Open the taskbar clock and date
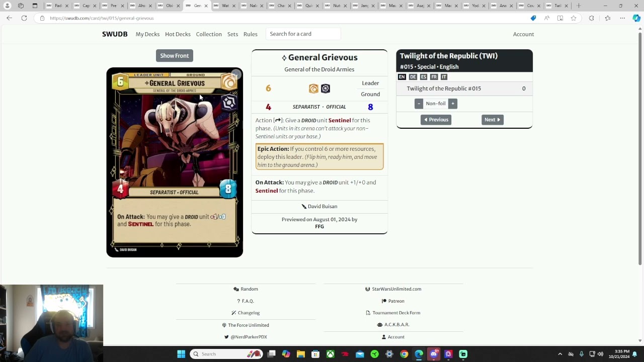The height and width of the screenshot is (362, 644). [x=619, y=354]
